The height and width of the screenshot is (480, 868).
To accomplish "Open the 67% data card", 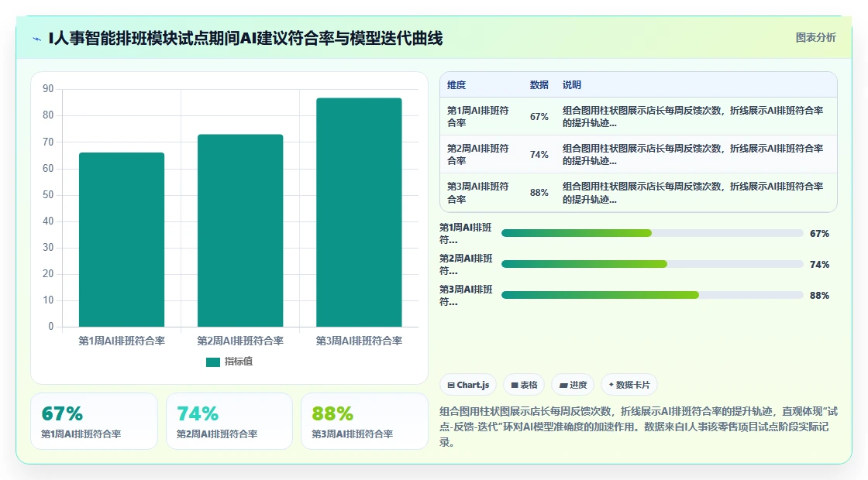I will 94,421.
